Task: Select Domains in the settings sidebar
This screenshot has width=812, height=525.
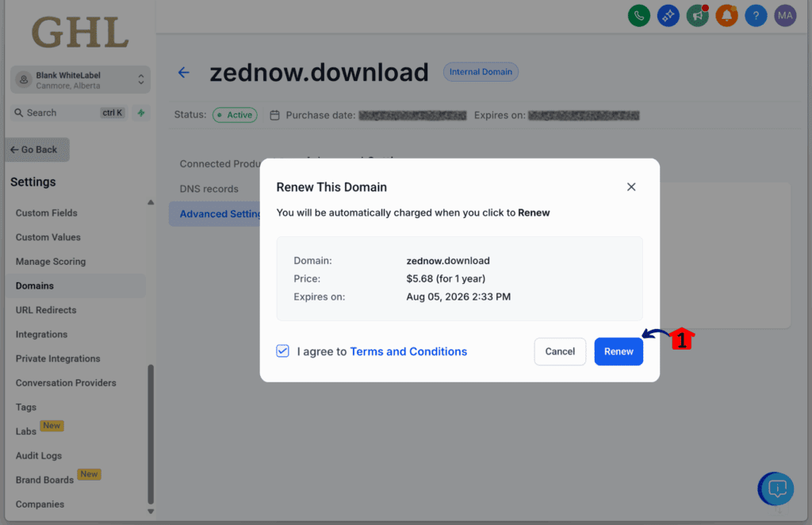Action: tap(76, 285)
